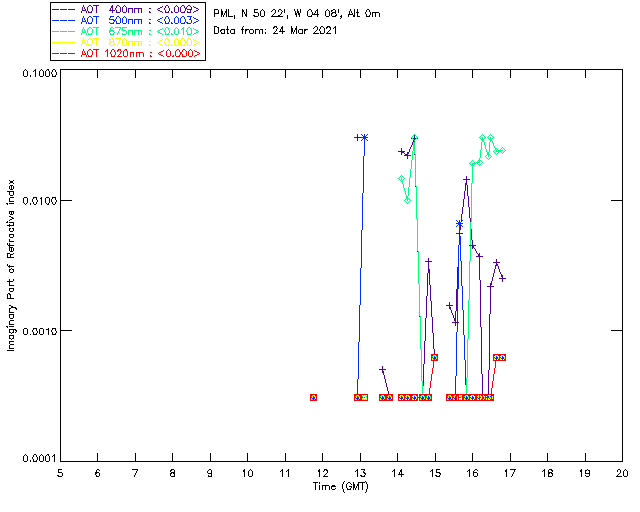Viewport: 640px width, 512px height.
Task: Click the 0.0100 y-axis tick label
Action: (x=39, y=200)
